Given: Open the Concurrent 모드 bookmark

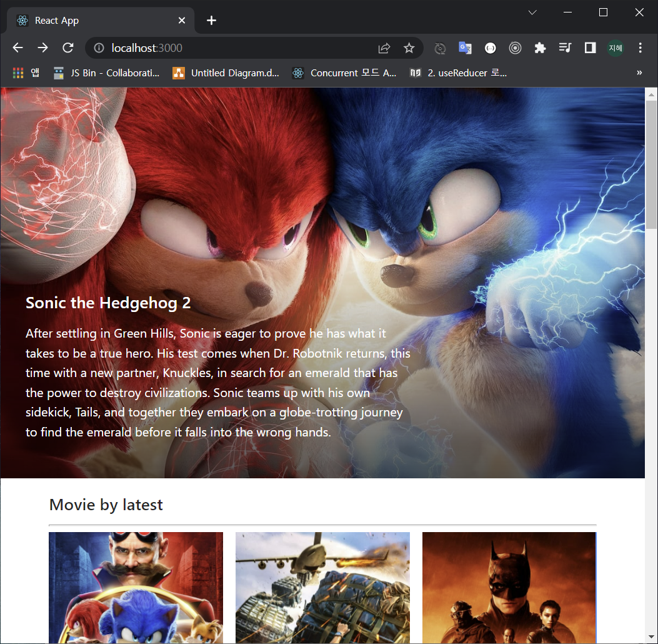Looking at the screenshot, I should [344, 73].
